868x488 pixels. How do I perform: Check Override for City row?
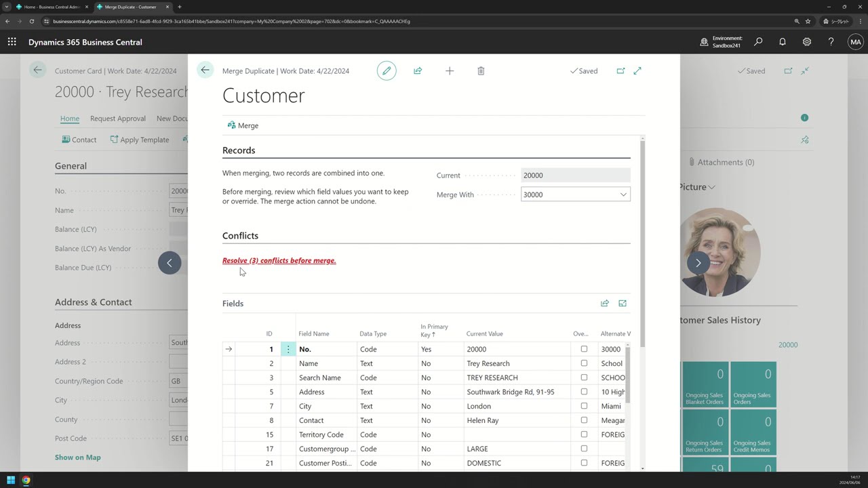click(x=584, y=406)
